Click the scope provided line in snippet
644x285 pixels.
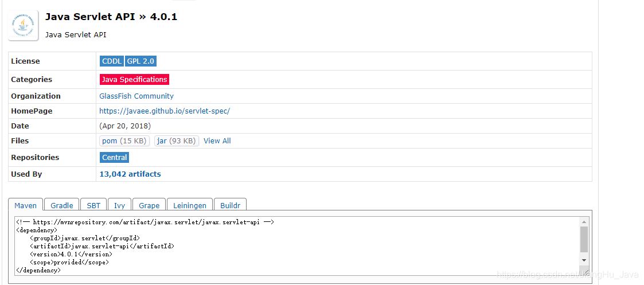coord(69,263)
